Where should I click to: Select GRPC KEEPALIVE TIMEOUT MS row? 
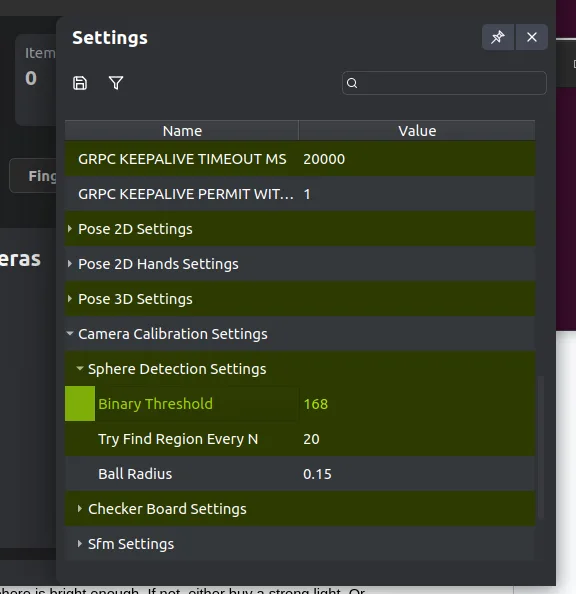(x=300, y=159)
